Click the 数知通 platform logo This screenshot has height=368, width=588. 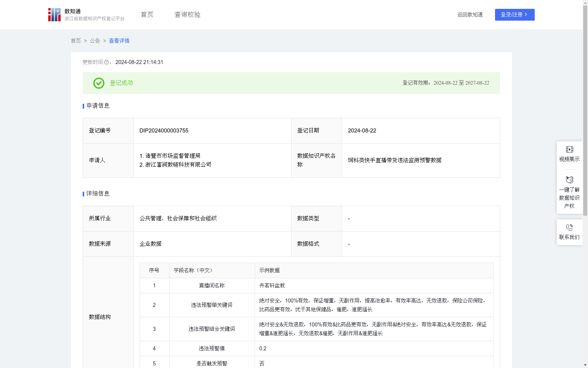coord(54,15)
